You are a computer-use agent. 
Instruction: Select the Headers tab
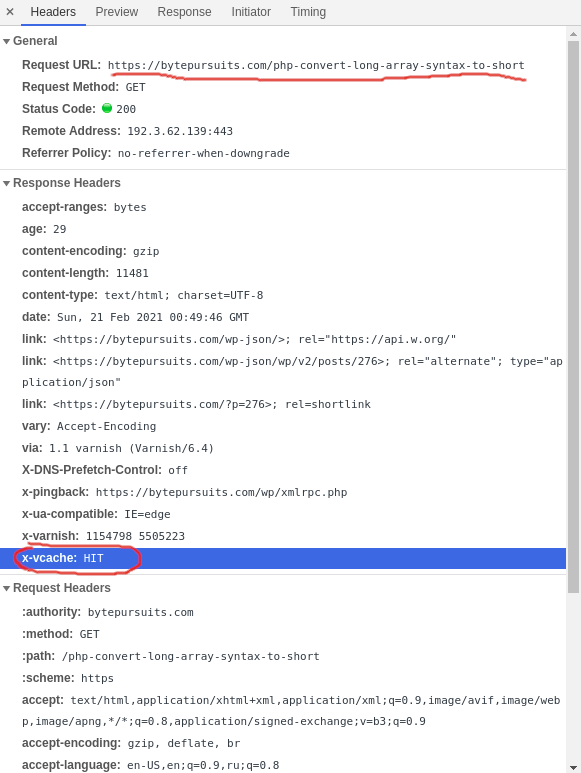click(x=53, y=12)
